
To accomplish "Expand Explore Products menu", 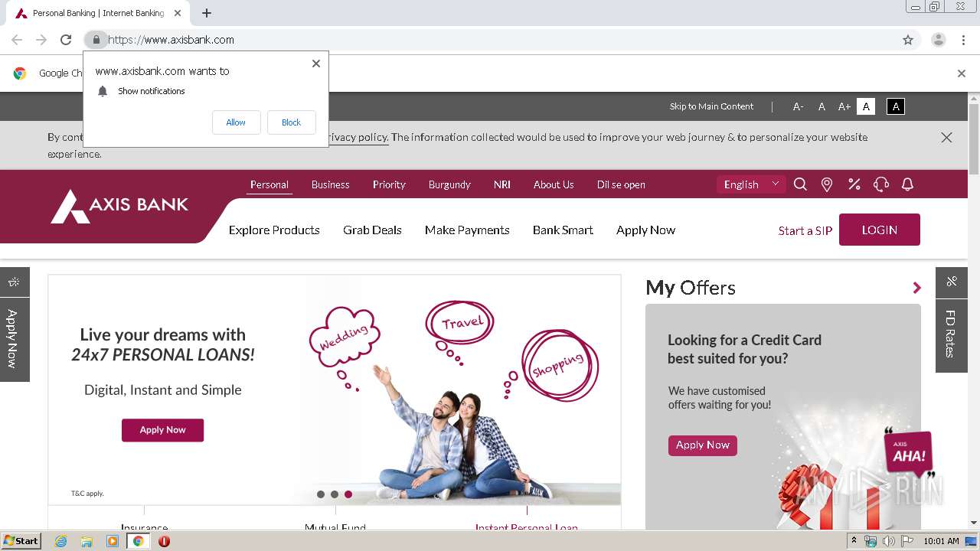I will click(x=274, y=230).
